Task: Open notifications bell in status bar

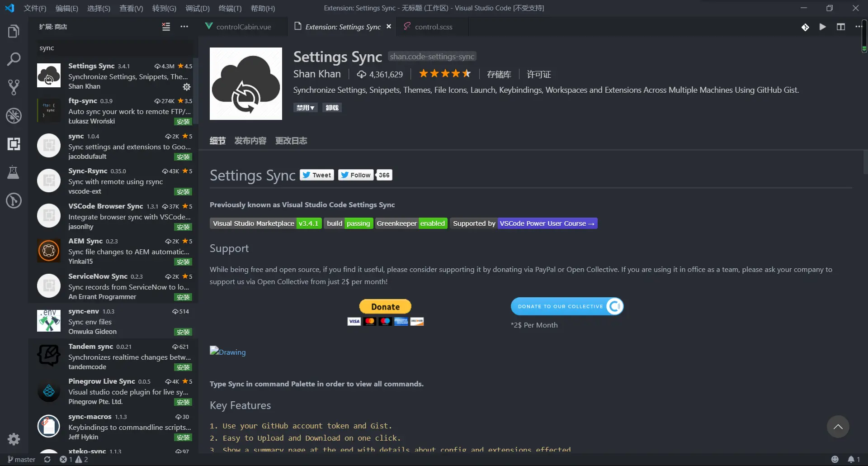Action: (854, 459)
